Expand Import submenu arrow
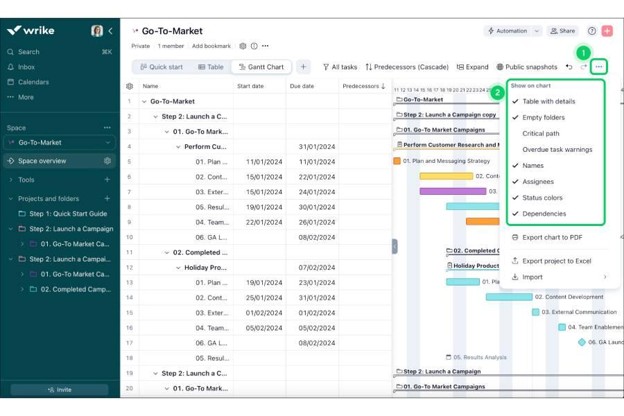 click(605, 277)
